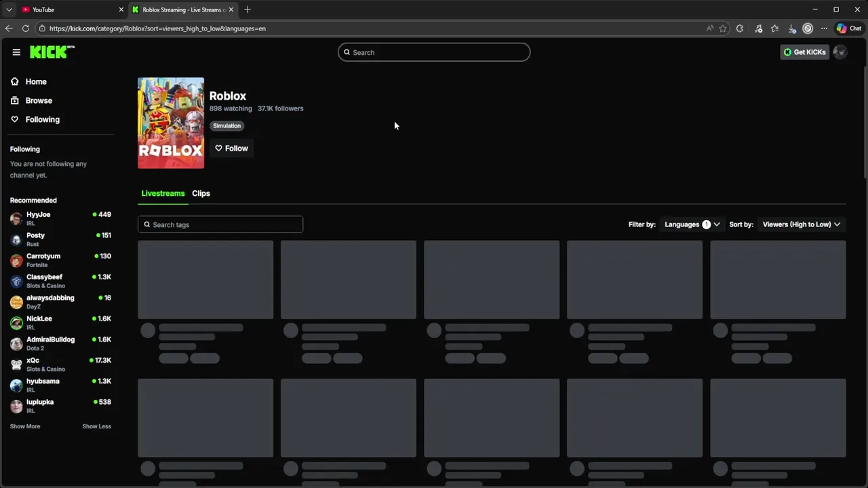The image size is (868, 488).
Task: Click the Home house icon in sidebar
Action: (15, 81)
